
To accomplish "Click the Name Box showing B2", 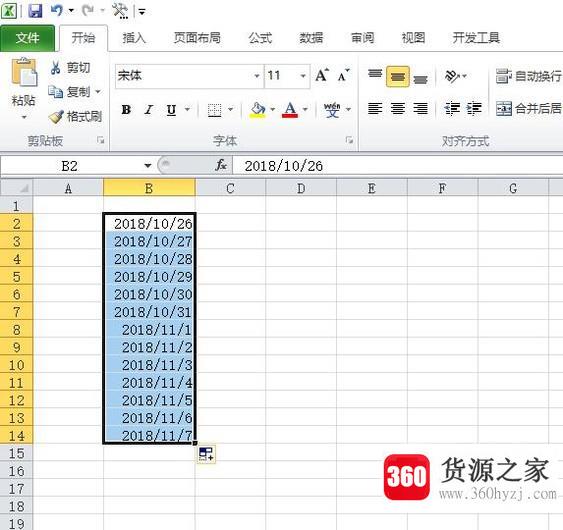I will pyautogui.click(x=69, y=166).
